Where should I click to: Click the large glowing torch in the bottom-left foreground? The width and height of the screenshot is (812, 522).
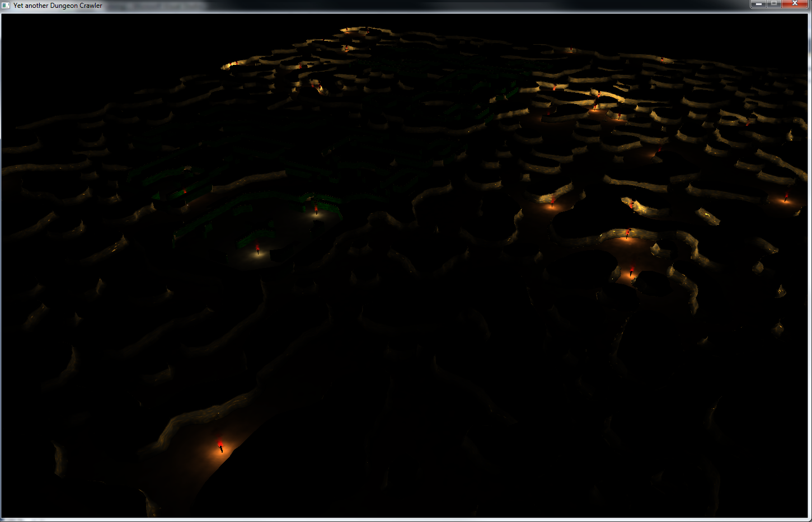click(x=220, y=445)
